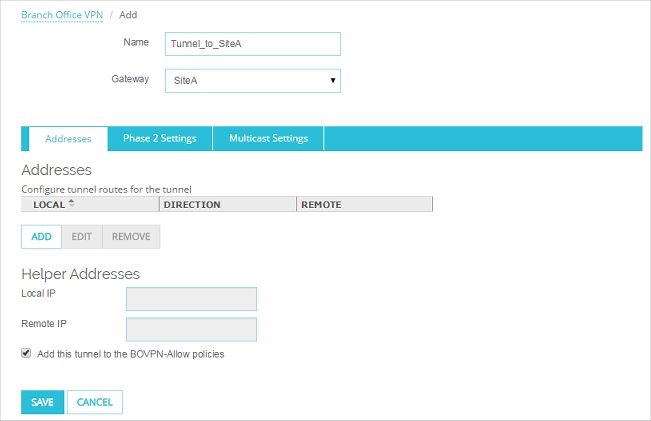Click the EDIT tunnel route button
This screenshot has height=421, width=651.
[x=82, y=237]
